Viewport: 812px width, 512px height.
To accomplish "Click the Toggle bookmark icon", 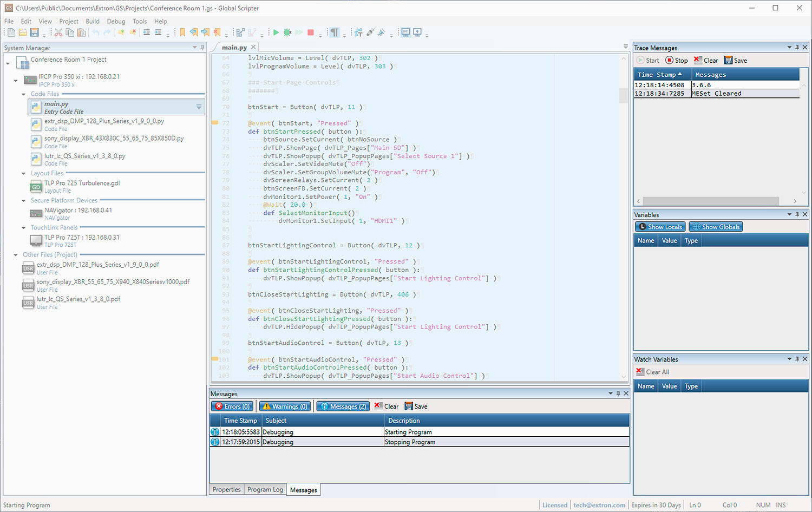I will point(182,32).
